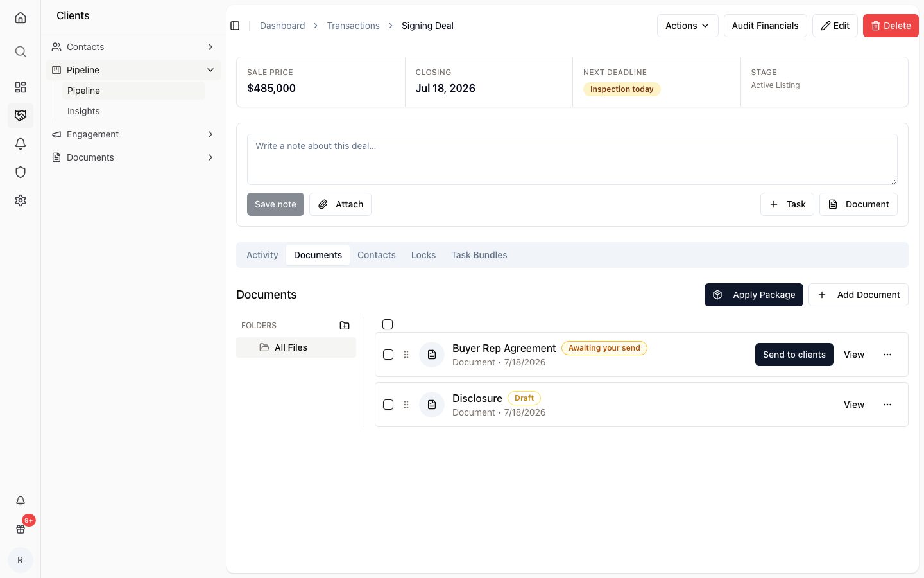The height and width of the screenshot is (578, 924).
Task: Click Add Document button
Action: click(859, 295)
